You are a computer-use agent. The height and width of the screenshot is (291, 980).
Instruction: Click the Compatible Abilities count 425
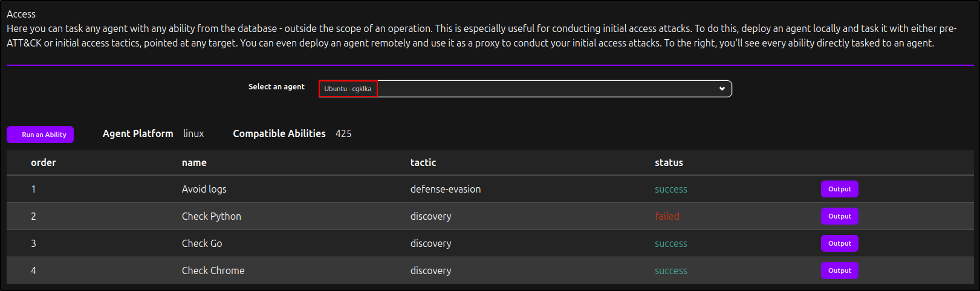[x=343, y=133]
